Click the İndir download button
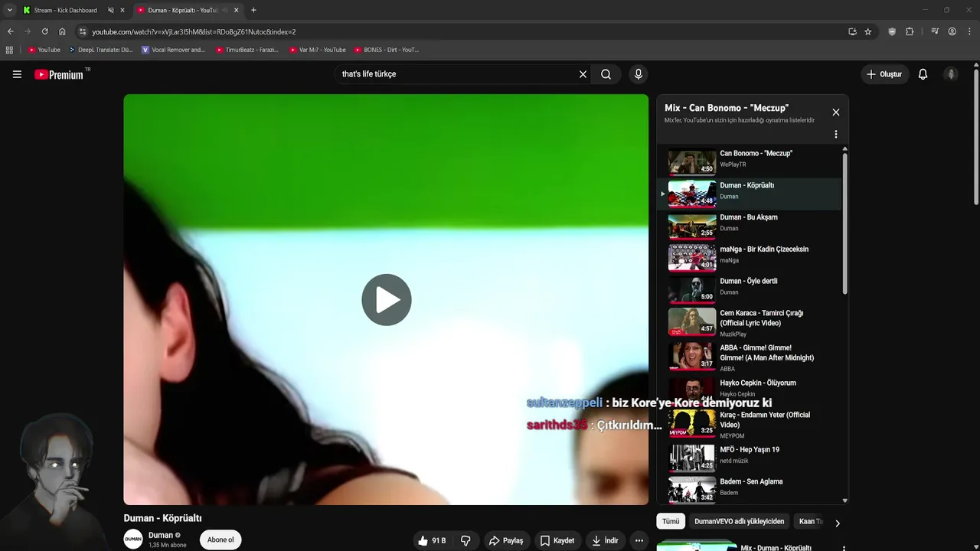Screen dimensions: 980x551 tap(605, 540)
